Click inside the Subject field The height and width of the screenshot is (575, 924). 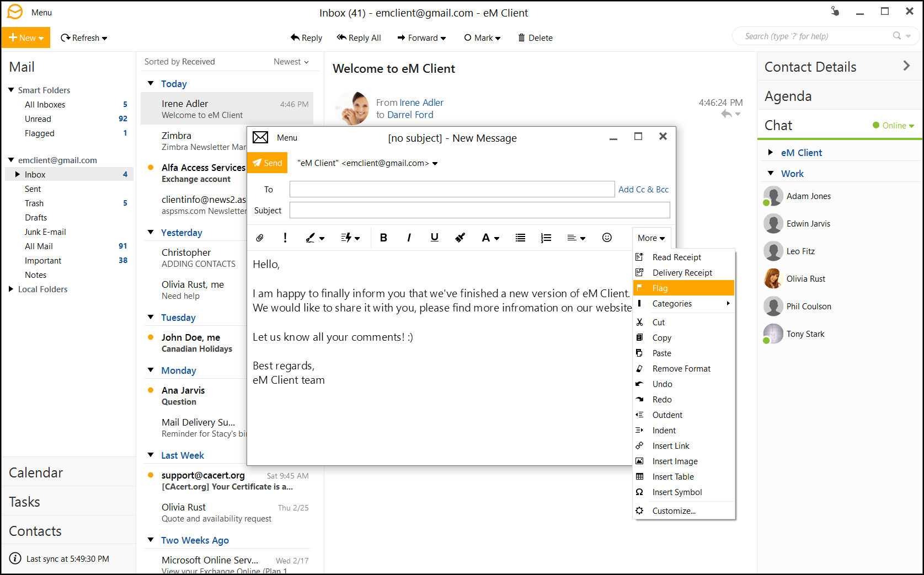pyautogui.click(x=479, y=210)
